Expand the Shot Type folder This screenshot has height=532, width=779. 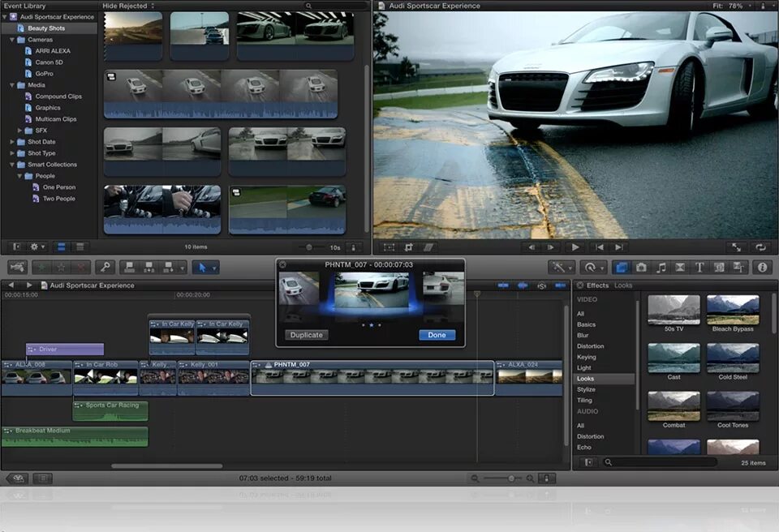pyautogui.click(x=12, y=153)
